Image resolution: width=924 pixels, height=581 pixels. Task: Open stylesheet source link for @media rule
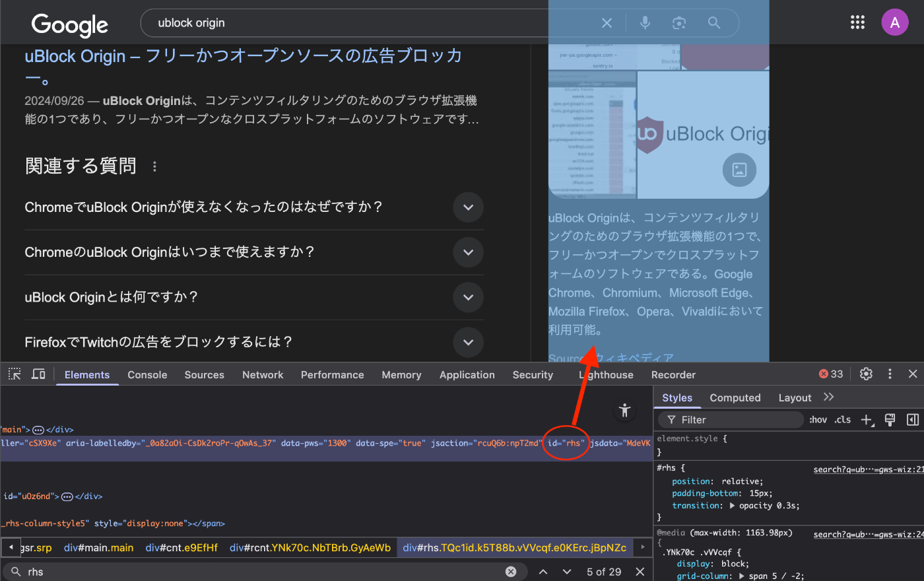click(869, 535)
